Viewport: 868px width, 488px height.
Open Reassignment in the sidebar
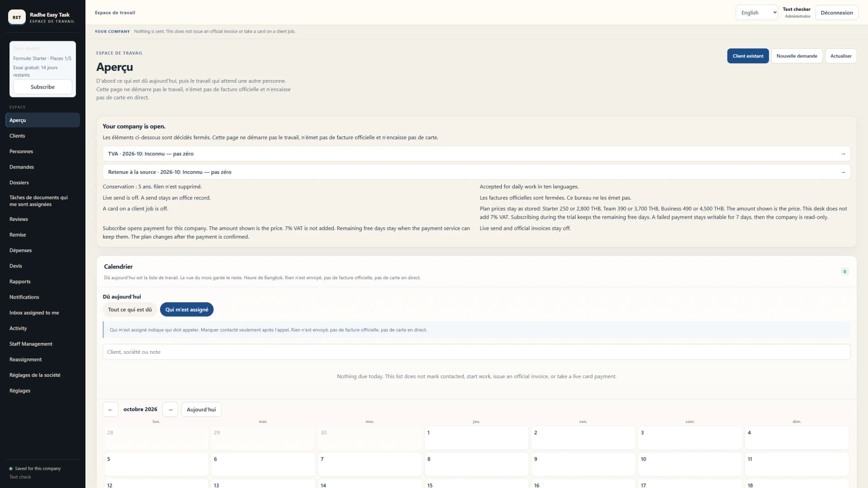42,360
